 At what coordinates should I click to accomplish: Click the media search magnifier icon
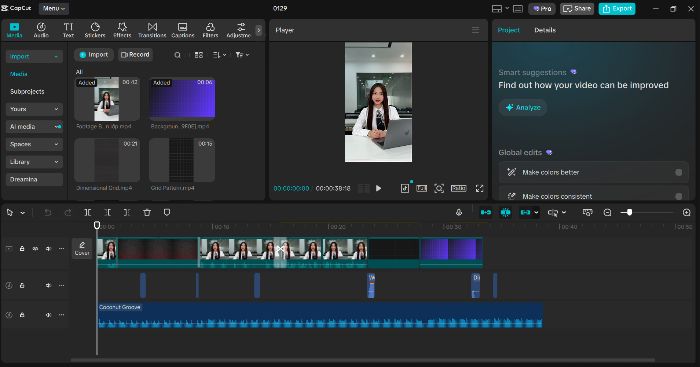coord(177,55)
